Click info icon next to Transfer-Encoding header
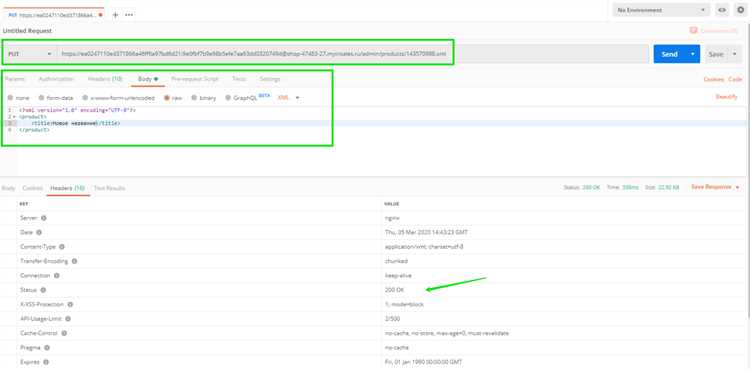The image size is (750, 369). [x=74, y=261]
